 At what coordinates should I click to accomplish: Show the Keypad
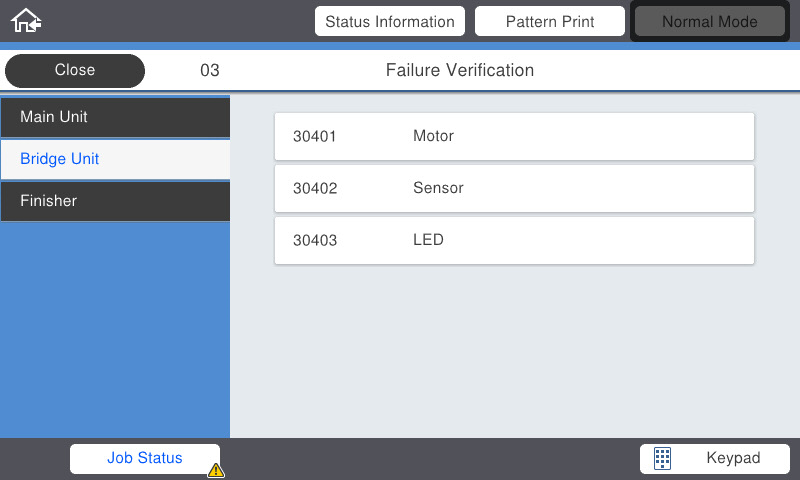pyautogui.click(x=715, y=458)
